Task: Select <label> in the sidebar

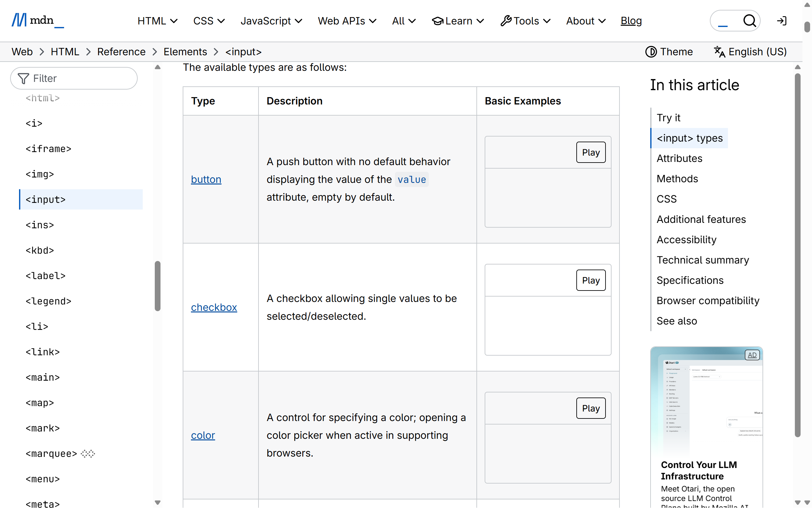Action: [x=81, y=276]
